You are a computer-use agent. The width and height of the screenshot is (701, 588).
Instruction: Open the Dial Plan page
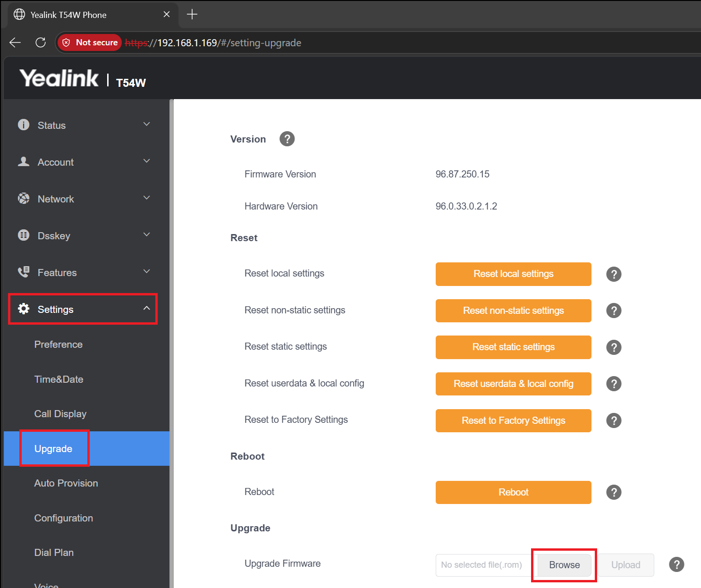(54, 553)
